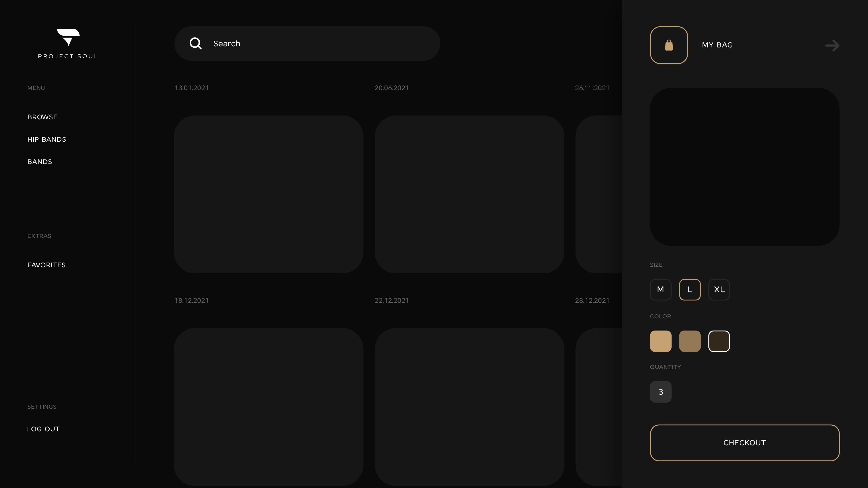Open the product card dated 18.12.2021
The image size is (868, 488).
(x=269, y=407)
